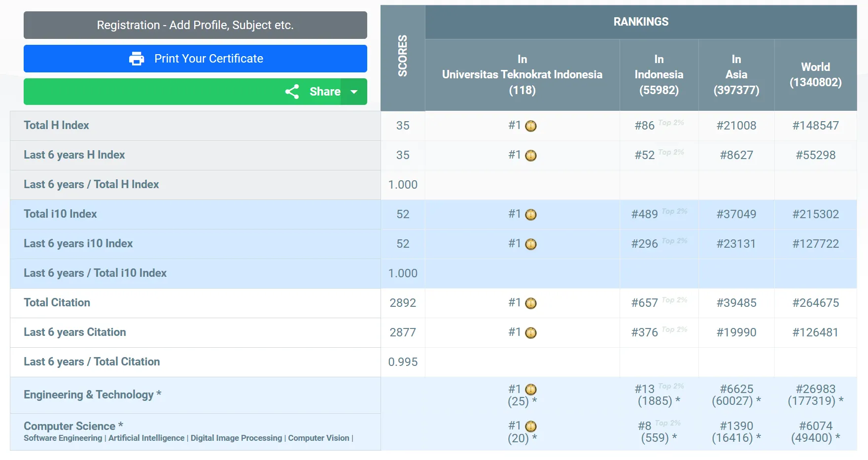Click gold medal icon in Last 6 years H Index row
The image size is (868, 460).
530,156
